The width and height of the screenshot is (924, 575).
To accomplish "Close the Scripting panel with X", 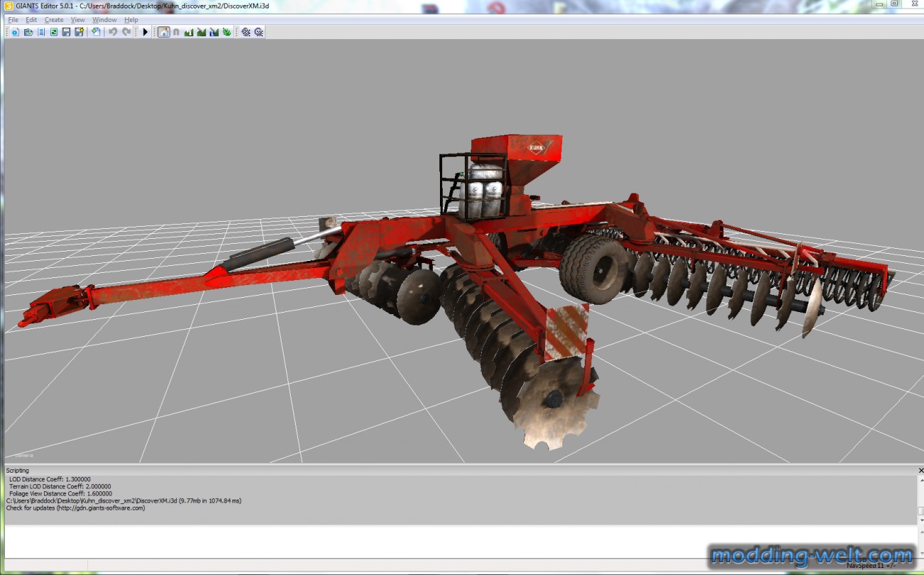I will click(x=920, y=471).
